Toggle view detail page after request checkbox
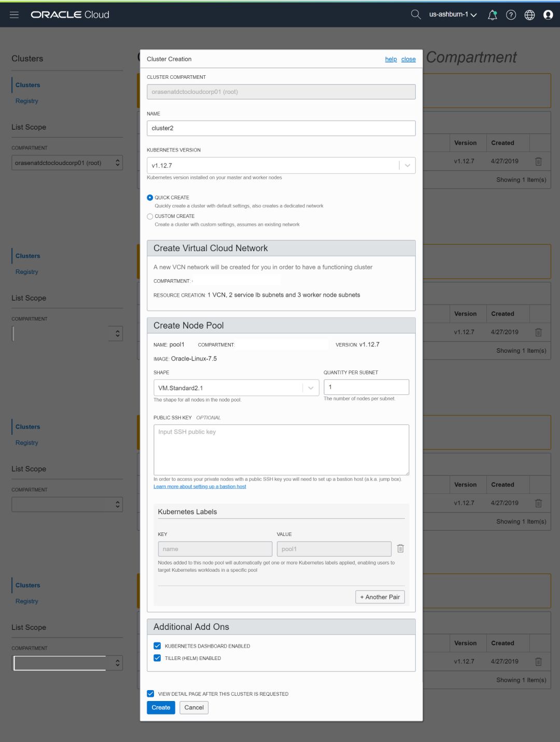Viewport: 560px width, 742px height. 150,694
